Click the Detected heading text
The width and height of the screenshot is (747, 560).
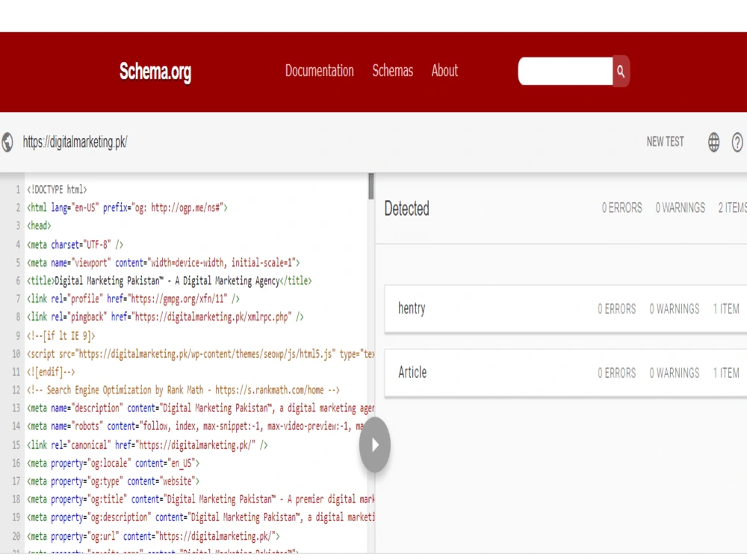pyautogui.click(x=407, y=208)
